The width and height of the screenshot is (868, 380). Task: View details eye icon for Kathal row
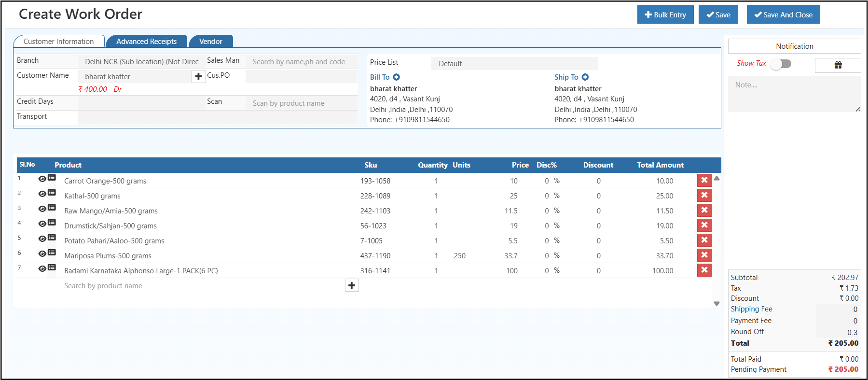point(42,194)
